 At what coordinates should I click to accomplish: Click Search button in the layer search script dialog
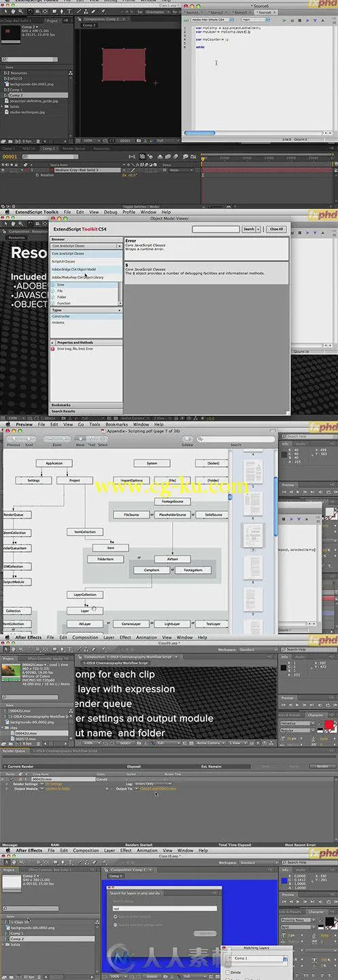pos(204,933)
